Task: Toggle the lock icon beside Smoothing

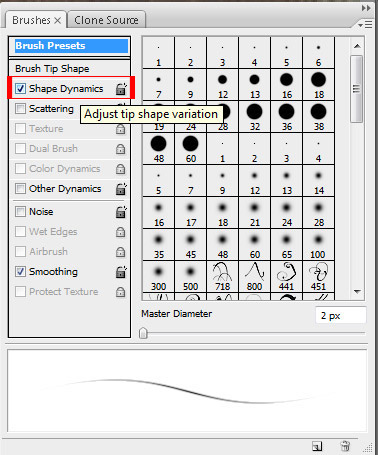Action: coord(121,272)
